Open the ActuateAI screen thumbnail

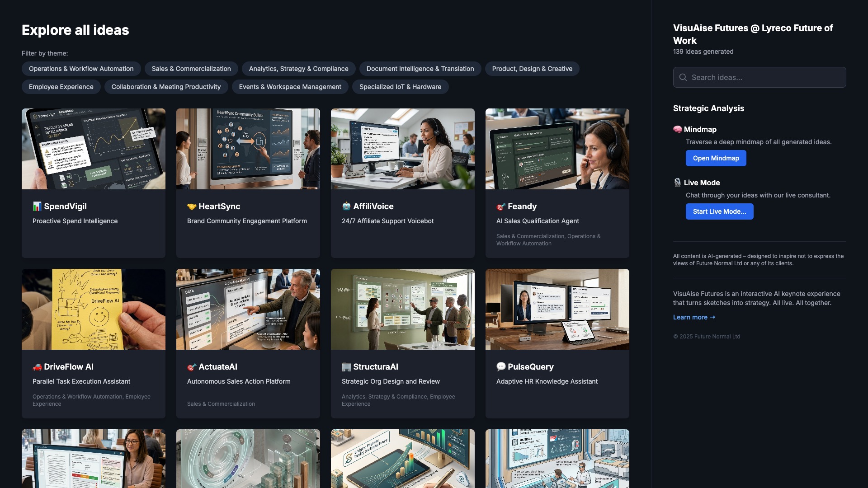[x=248, y=309]
